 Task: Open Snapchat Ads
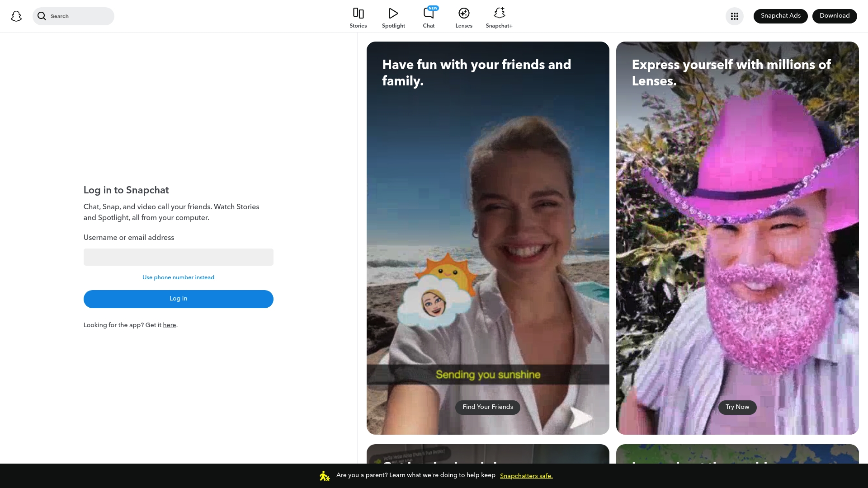(x=780, y=15)
